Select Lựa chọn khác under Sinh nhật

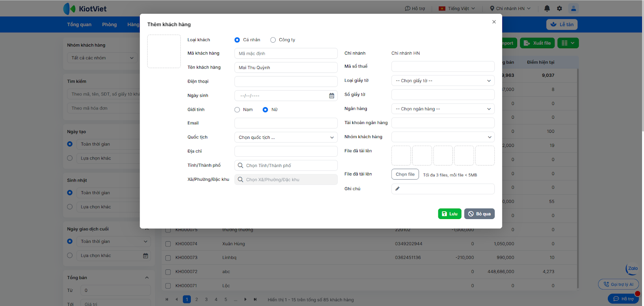pos(70,207)
